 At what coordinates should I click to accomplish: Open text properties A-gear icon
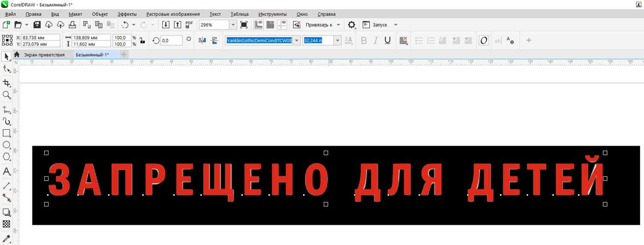[x=510, y=40]
